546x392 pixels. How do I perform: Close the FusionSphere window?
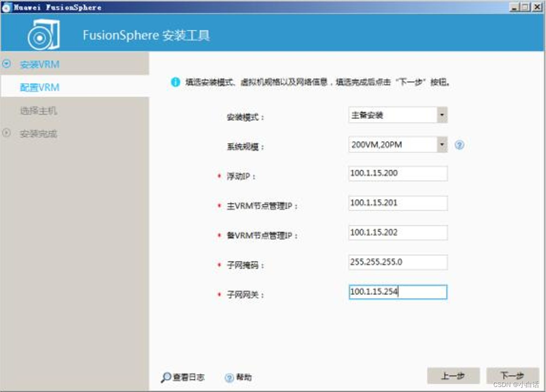click(x=537, y=7)
